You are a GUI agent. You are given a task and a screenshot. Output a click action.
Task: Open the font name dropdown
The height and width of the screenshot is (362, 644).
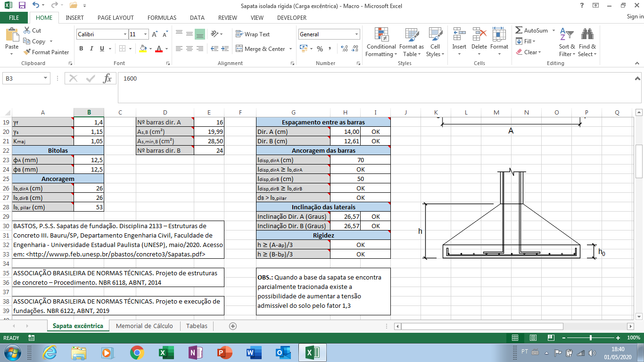125,34
